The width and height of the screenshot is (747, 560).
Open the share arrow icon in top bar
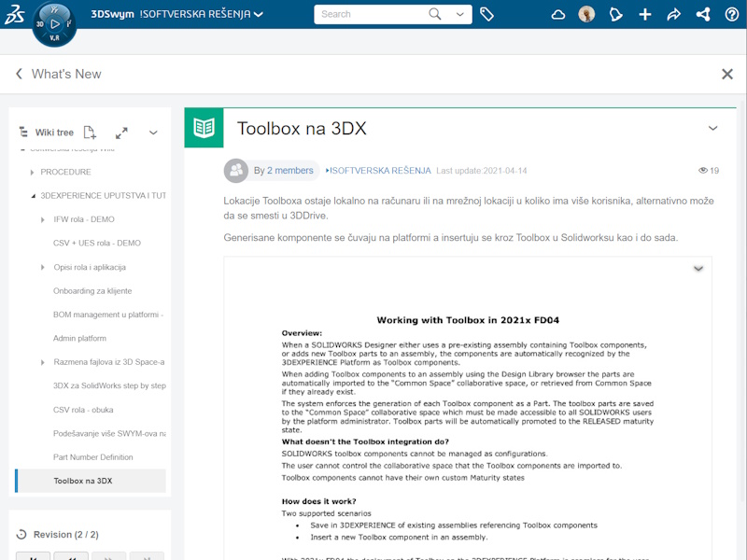673,15
